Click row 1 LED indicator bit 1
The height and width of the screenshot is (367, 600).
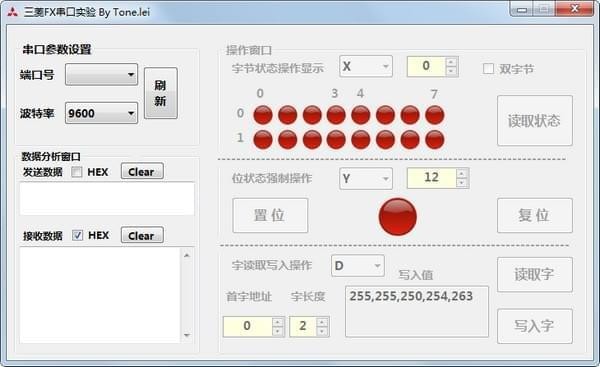(287, 139)
